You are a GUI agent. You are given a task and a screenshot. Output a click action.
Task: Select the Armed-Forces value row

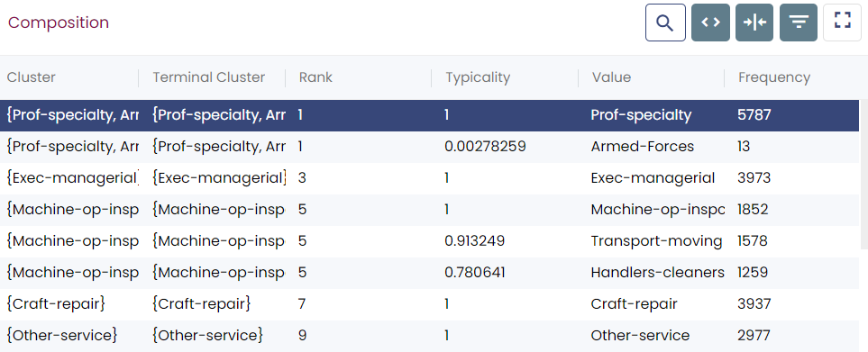click(x=430, y=147)
